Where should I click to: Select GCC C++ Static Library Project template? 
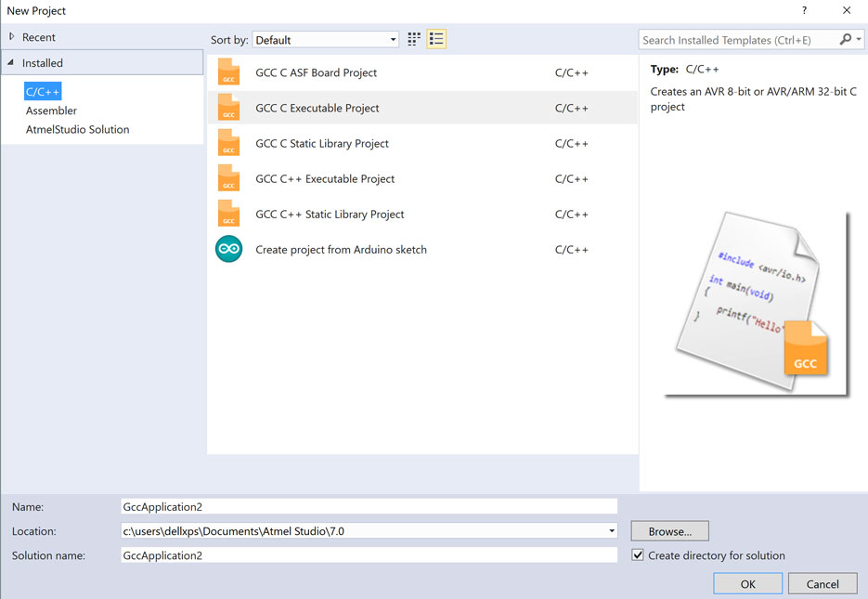tap(423, 215)
